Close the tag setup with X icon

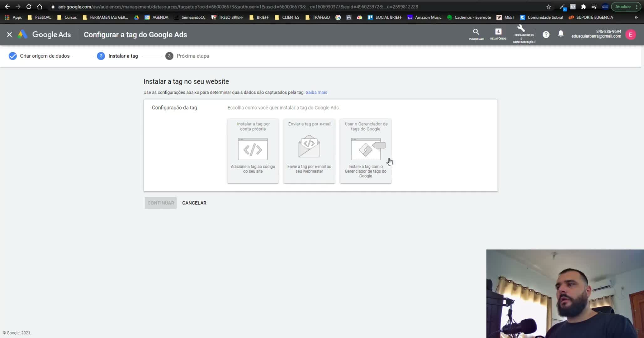pos(9,34)
